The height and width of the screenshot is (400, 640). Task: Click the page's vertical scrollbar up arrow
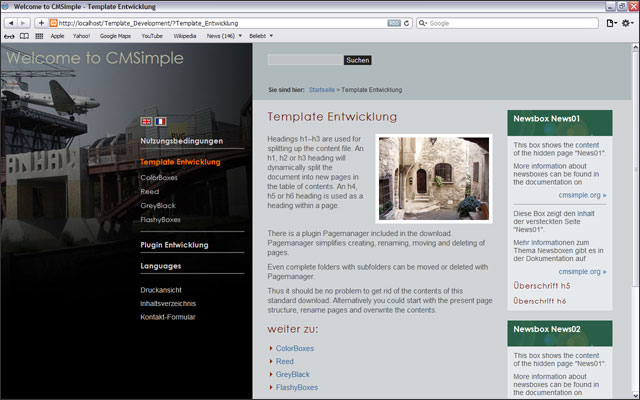coord(636,47)
